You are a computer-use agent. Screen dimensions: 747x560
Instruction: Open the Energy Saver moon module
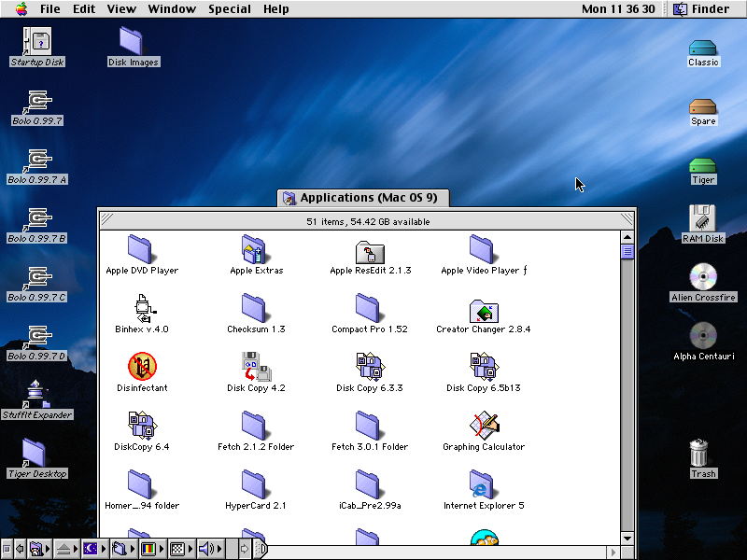click(94, 549)
